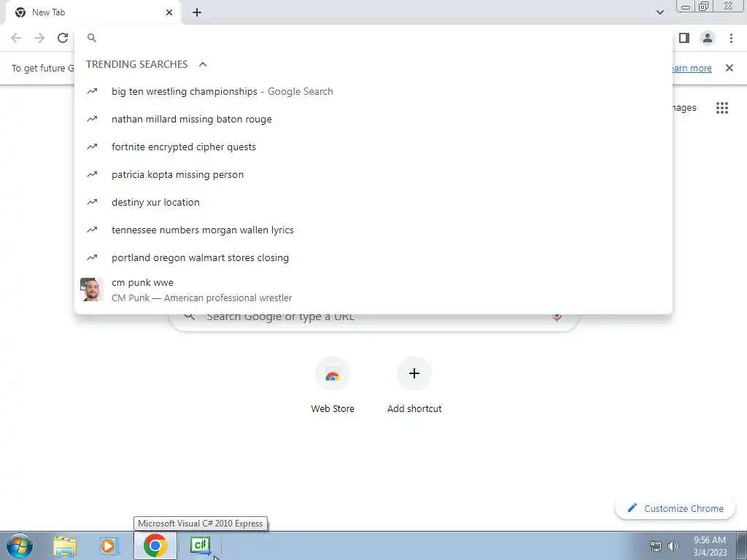This screenshot has height=560, width=747.
Task: Follow the Learn more link
Action: click(x=692, y=68)
